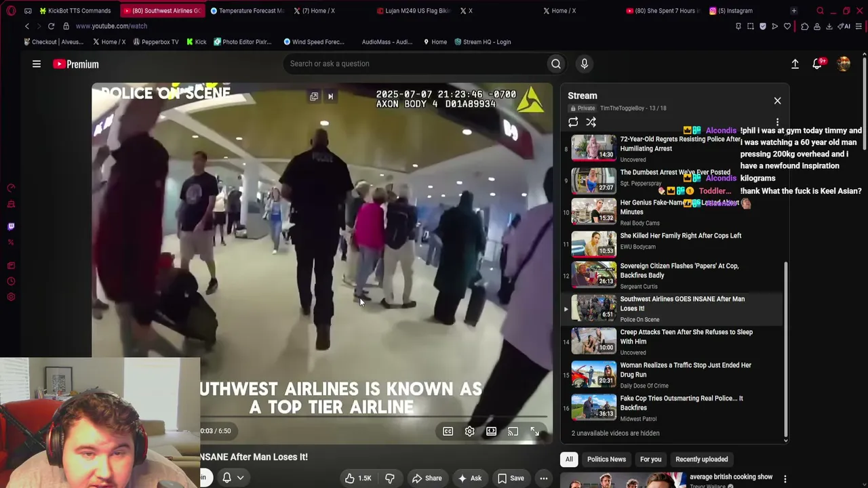This screenshot has width=868, height=488.
Task: Cast video to a TV
Action: pos(513,431)
